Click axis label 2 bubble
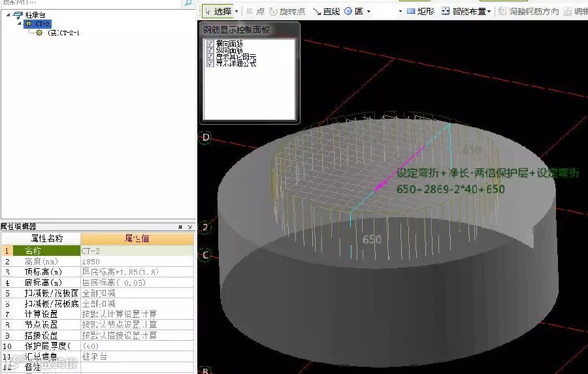588x374 pixels. pyautogui.click(x=204, y=227)
